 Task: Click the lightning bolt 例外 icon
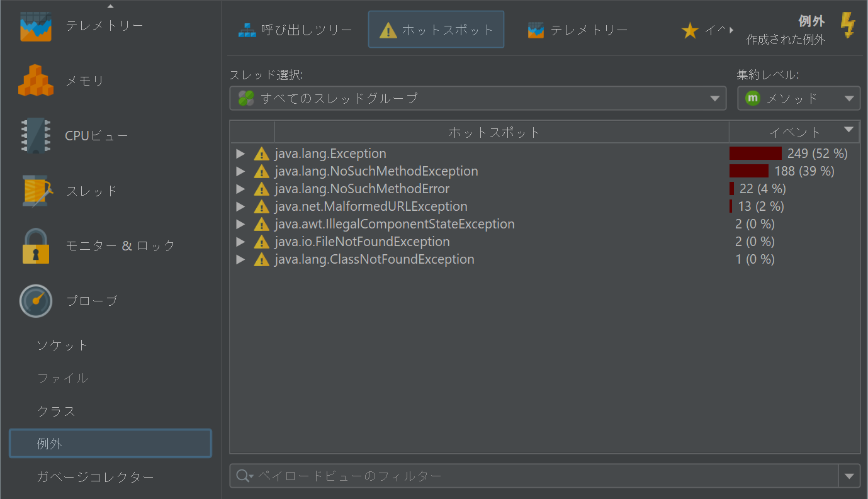point(848,26)
